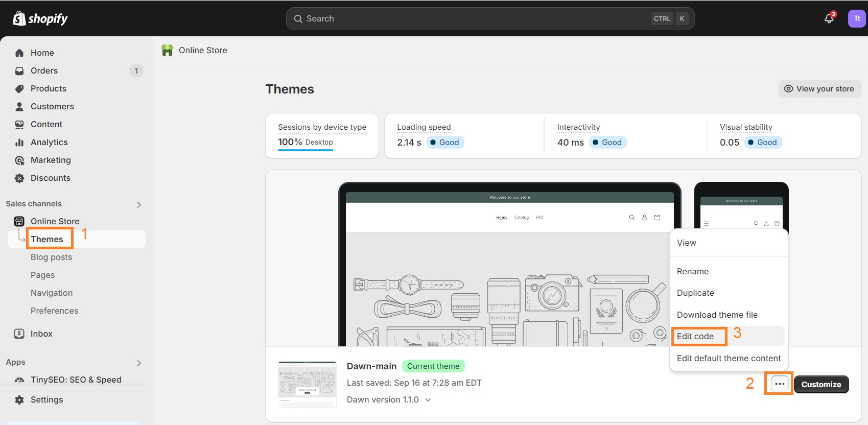The height and width of the screenshot is (425, 868).
Task: Click the Home sidebar icon
Action: click(19, 53)
